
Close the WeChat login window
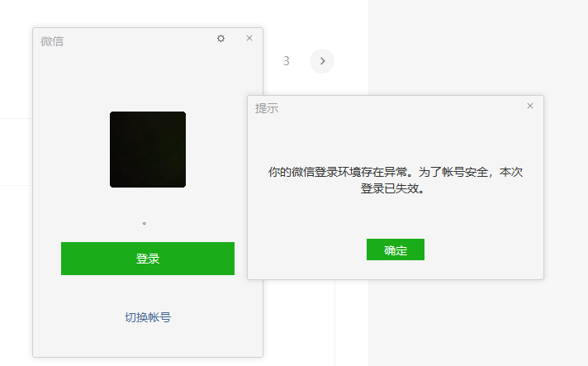coord(249,38)
